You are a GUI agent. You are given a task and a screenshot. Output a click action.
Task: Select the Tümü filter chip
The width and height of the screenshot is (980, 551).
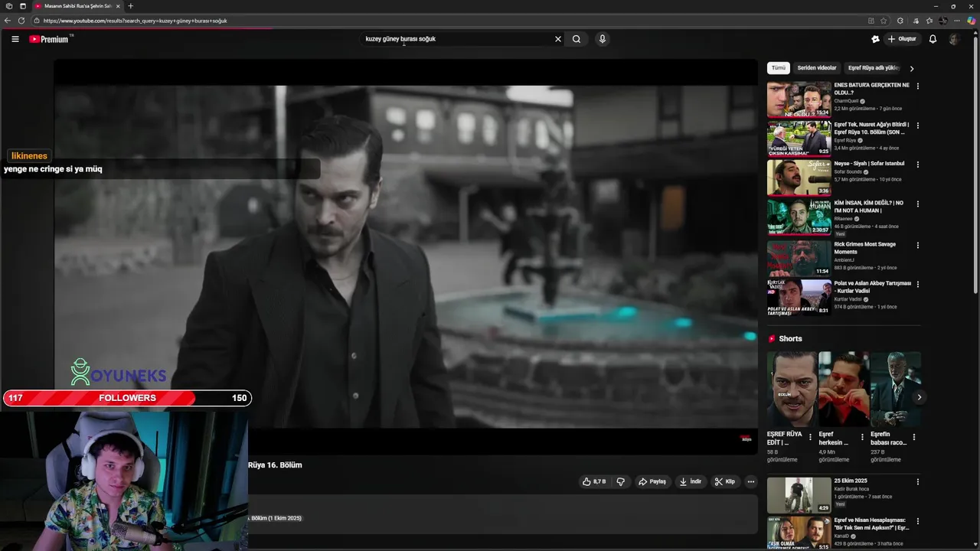coord(778,68)
